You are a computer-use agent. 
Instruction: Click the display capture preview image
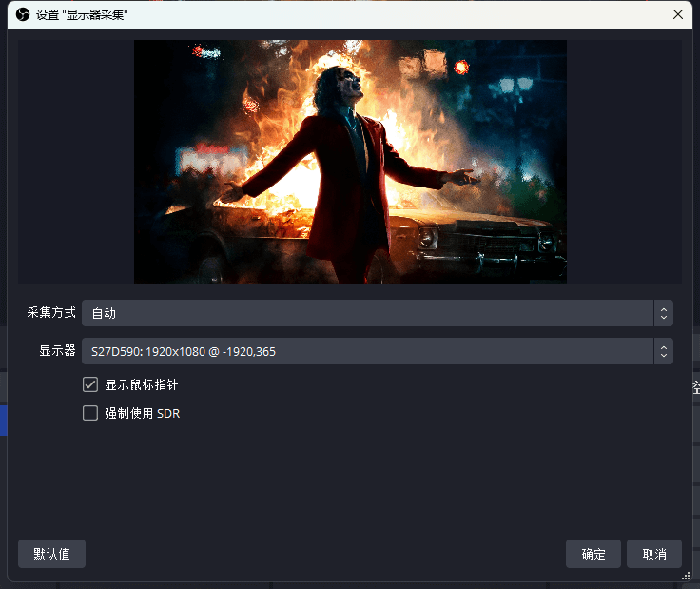click(x=350, y=162)
